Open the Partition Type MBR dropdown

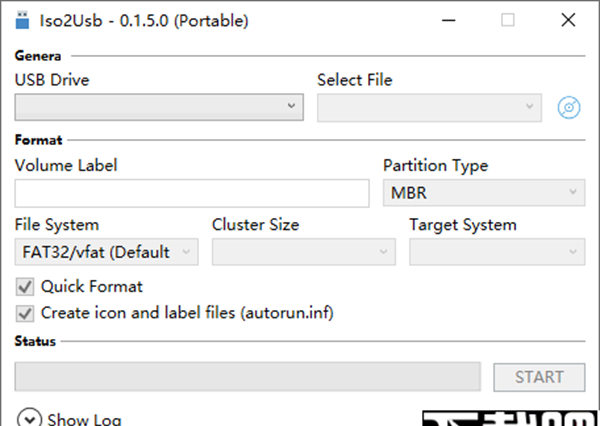[484, 193]
